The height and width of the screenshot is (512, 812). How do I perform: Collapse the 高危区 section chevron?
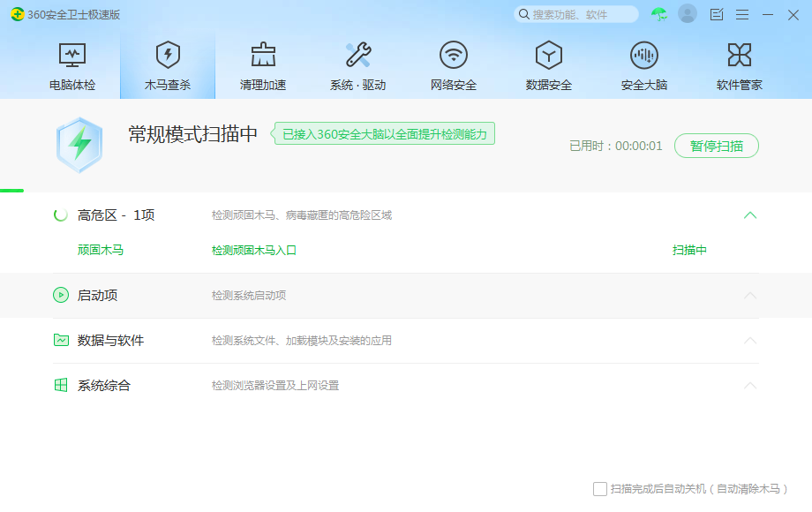750,215
